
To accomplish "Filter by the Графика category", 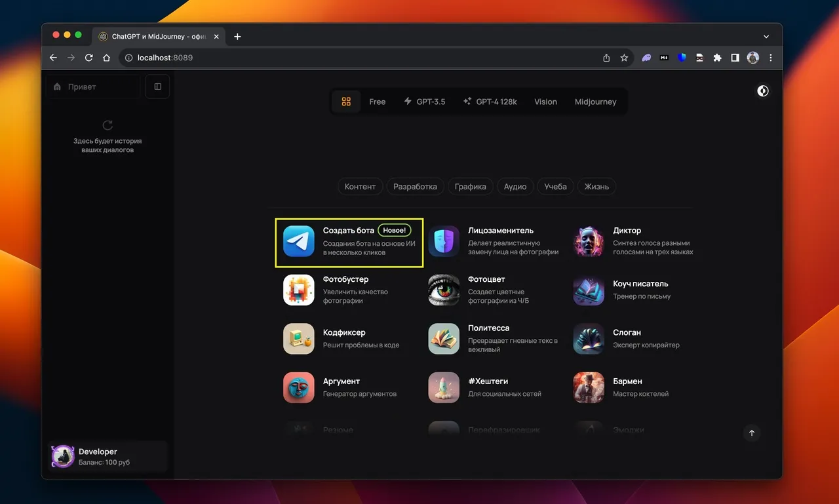I will pyautogui.click(x=471, y=186).
